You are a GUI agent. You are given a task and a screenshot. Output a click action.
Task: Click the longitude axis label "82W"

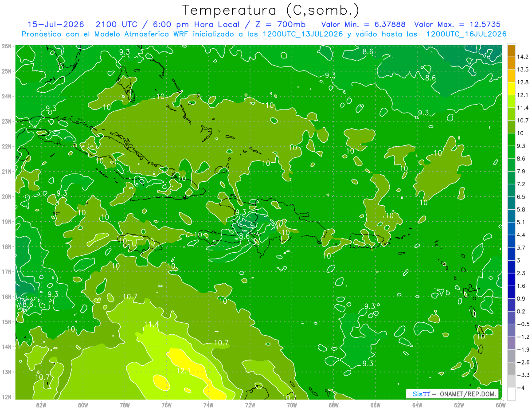(41, 405)
